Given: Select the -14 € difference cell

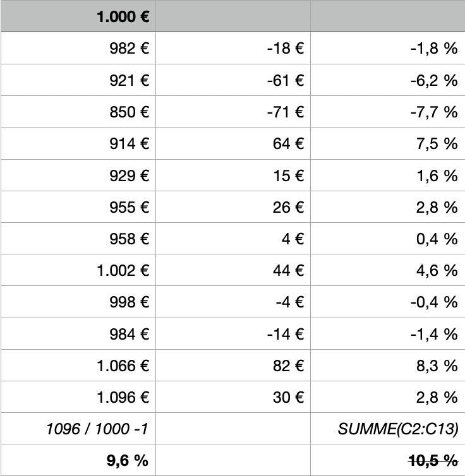Looking at the screenshot, I should click(286, 334).
